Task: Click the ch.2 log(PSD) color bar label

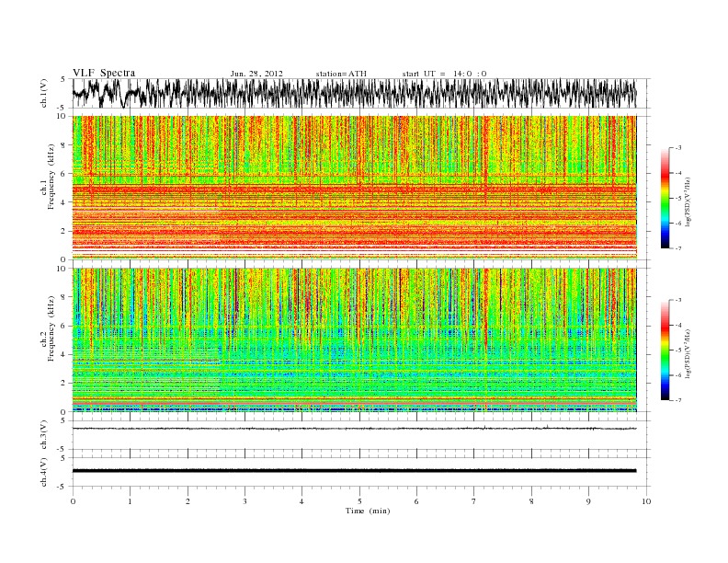Action: click(688, 352)
